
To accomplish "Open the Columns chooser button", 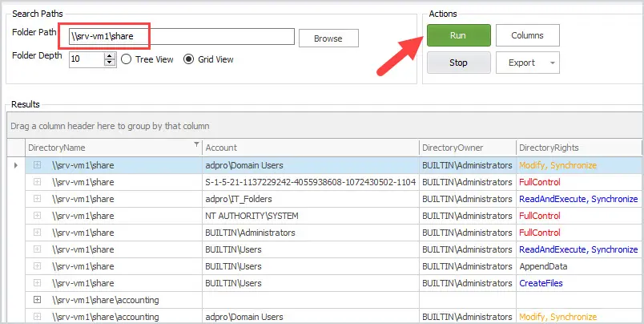I will (527, 35).
